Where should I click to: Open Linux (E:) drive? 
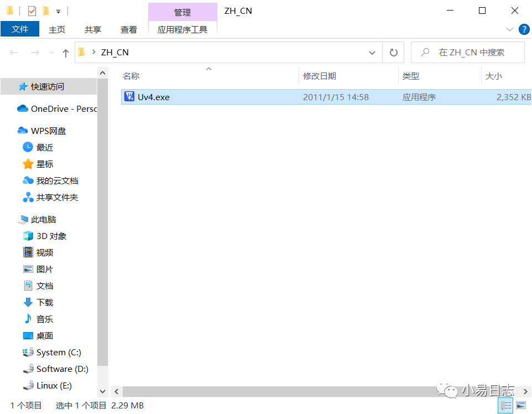click(47, 386)
